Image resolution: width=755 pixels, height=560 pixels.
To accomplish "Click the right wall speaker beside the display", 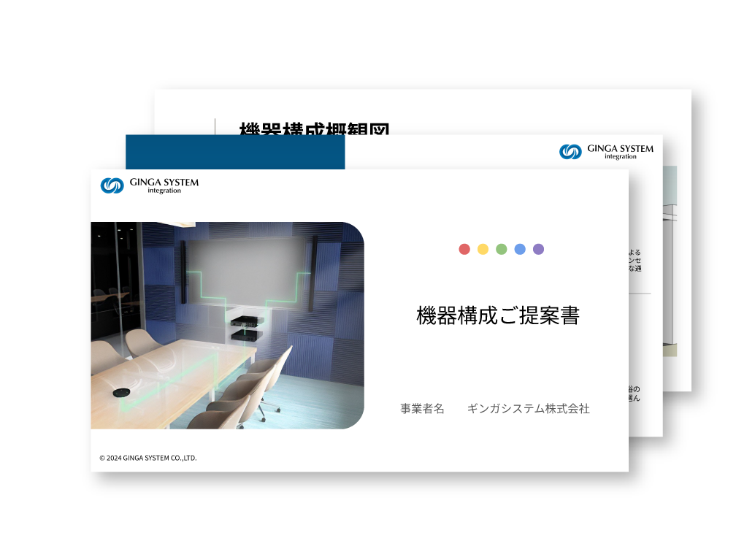I will 314,272.
